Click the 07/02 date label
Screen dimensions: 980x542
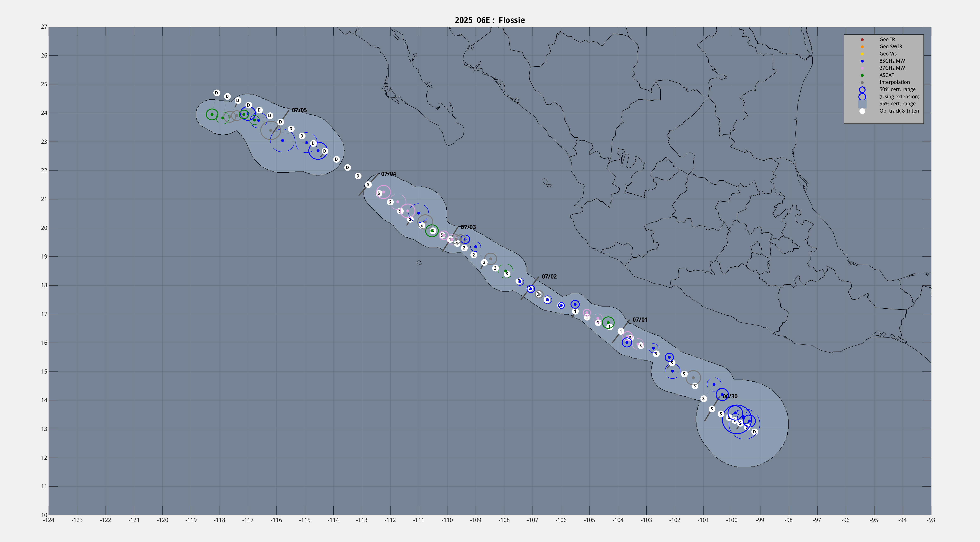[x=549, y=276]
